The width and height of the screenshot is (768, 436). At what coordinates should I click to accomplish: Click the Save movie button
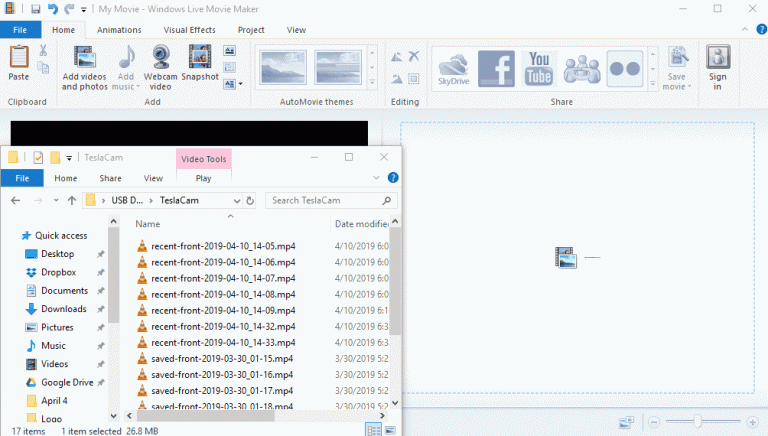[677, 68]
